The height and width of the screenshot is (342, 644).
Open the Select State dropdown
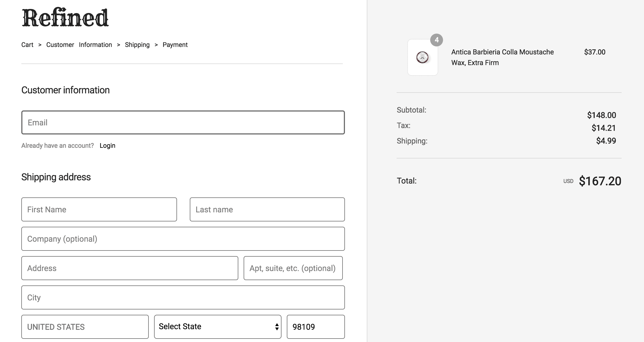click(x=218, y=327)
